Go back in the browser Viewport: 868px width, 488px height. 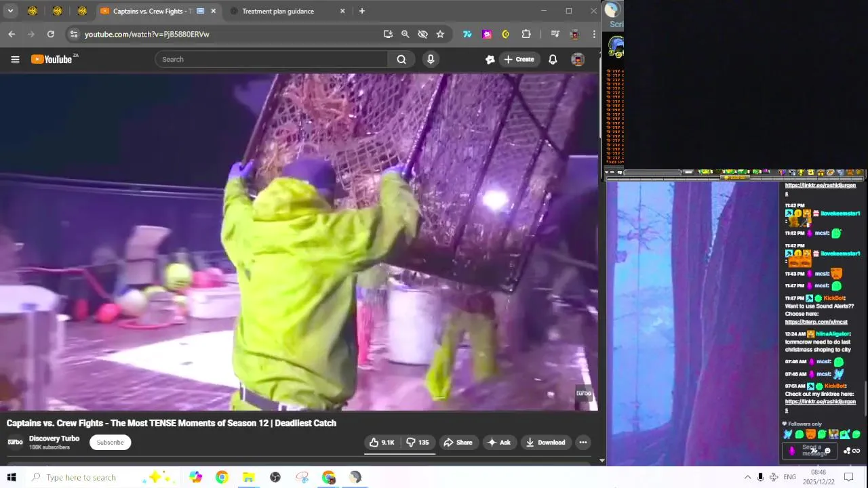[x=12, y=34]
